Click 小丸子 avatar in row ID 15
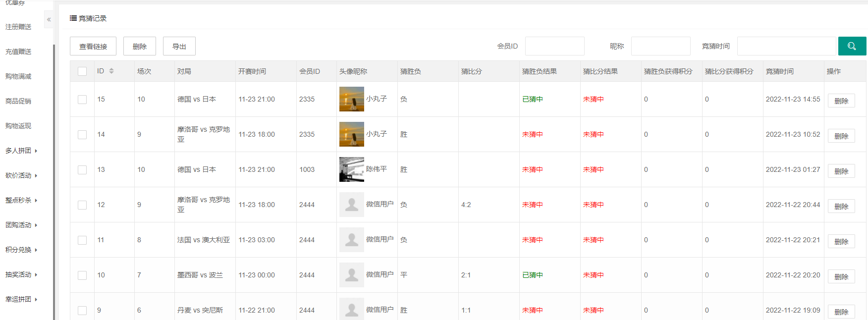Viewport: 868px width, 320px height. click(351, 99)
